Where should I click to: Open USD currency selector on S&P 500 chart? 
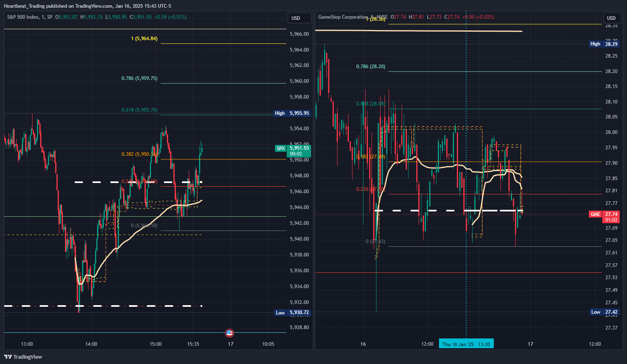[300, 18]
